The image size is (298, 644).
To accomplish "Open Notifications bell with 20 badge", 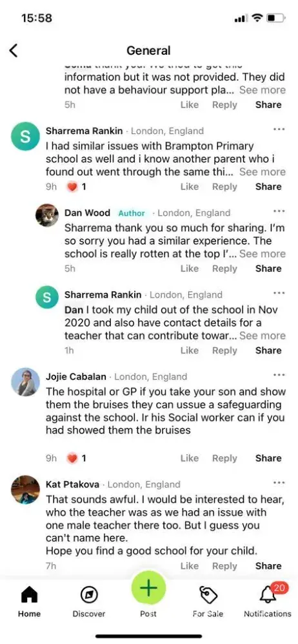I will click(268, 601).
